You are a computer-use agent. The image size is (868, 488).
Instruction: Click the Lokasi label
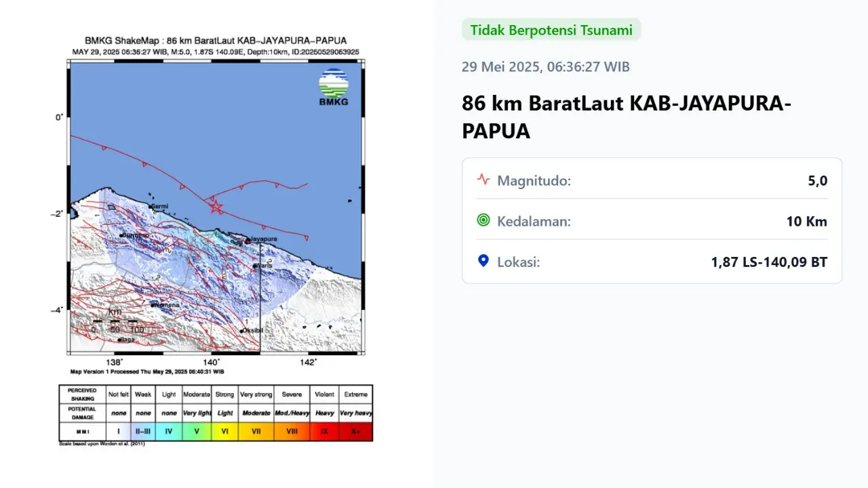[x=519, y=262]
